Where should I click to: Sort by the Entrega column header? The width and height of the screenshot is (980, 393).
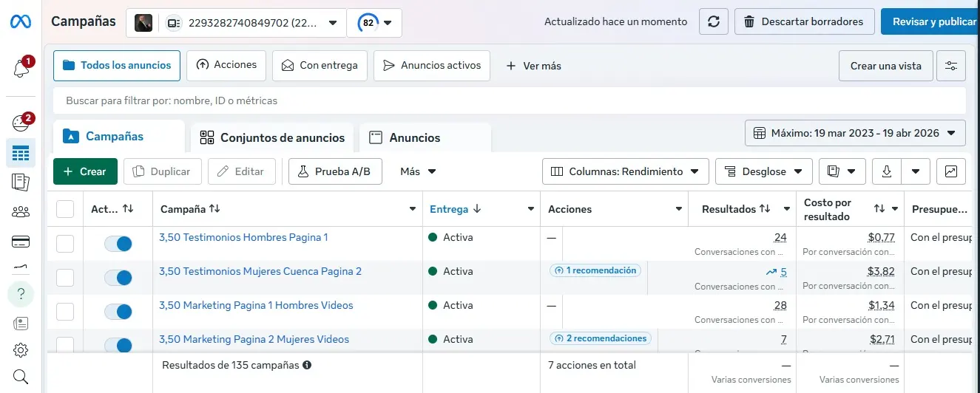point(455,209)
